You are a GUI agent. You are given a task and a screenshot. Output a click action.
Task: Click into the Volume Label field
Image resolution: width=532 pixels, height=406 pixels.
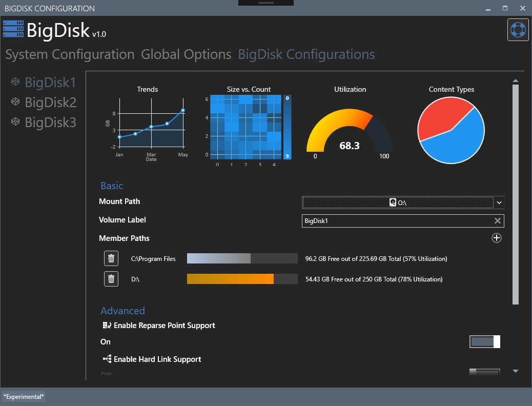coord(395,221)
